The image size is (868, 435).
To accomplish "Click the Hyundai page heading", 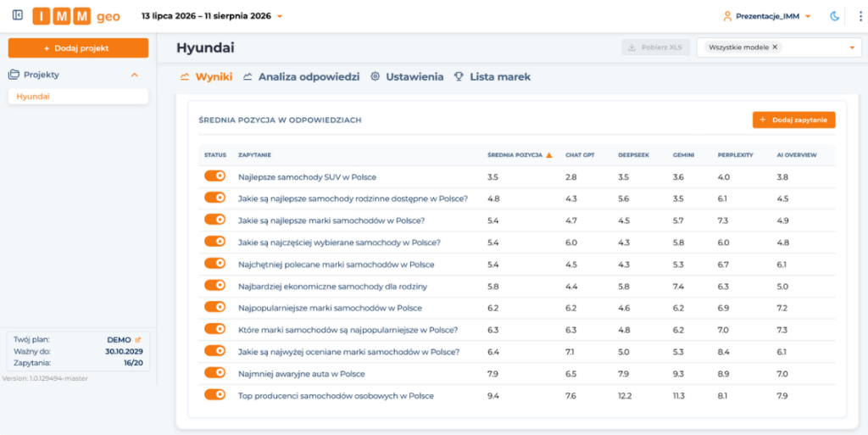I will pos(205,48).
